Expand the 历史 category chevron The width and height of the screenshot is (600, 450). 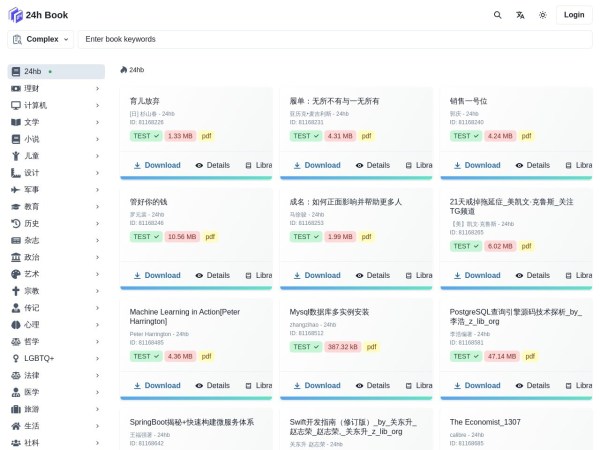pos(97,224)
